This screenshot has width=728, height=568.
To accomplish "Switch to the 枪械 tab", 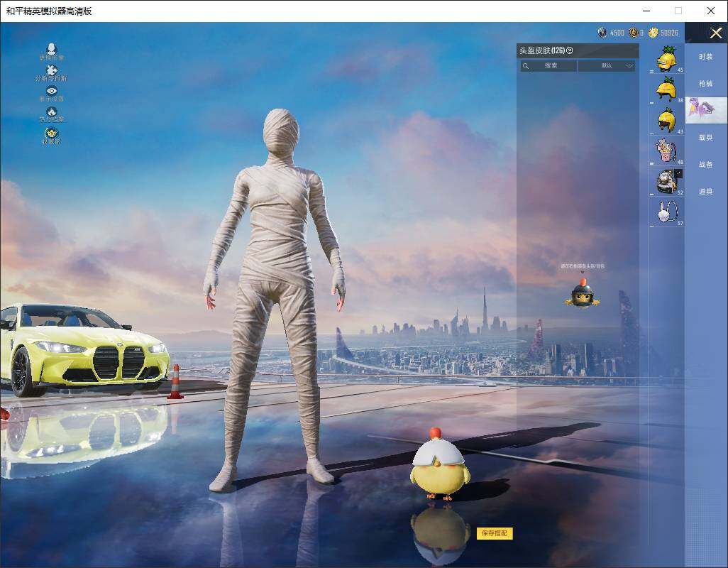I will [x=706, y=84].
